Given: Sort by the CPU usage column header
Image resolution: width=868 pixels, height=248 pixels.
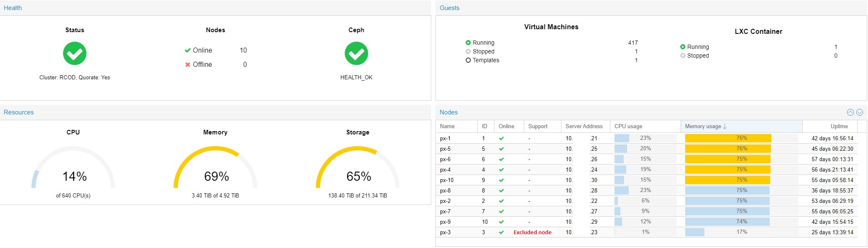Looking at the screenshot, I should [628, 127].
